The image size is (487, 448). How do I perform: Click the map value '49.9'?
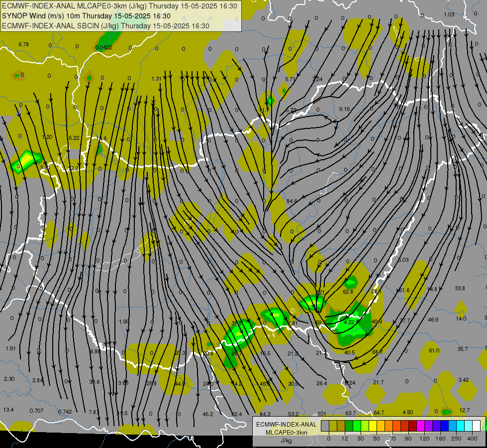(377, 322)
